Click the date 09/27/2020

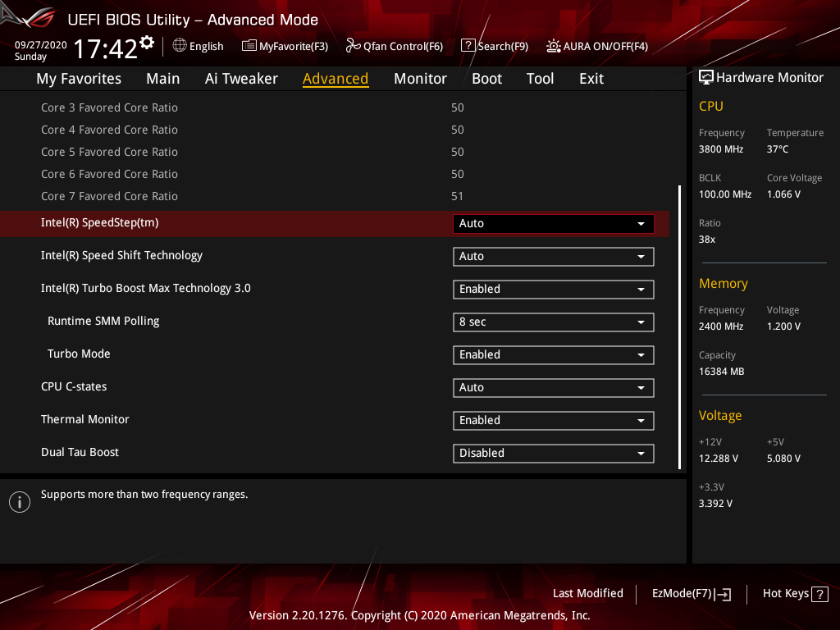pos(41,45)
